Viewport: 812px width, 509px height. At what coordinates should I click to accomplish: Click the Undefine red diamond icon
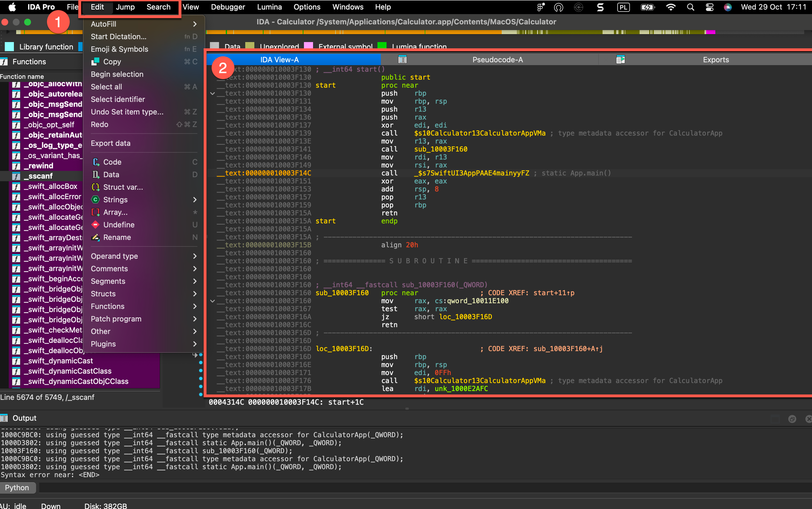tap(95, 225)
